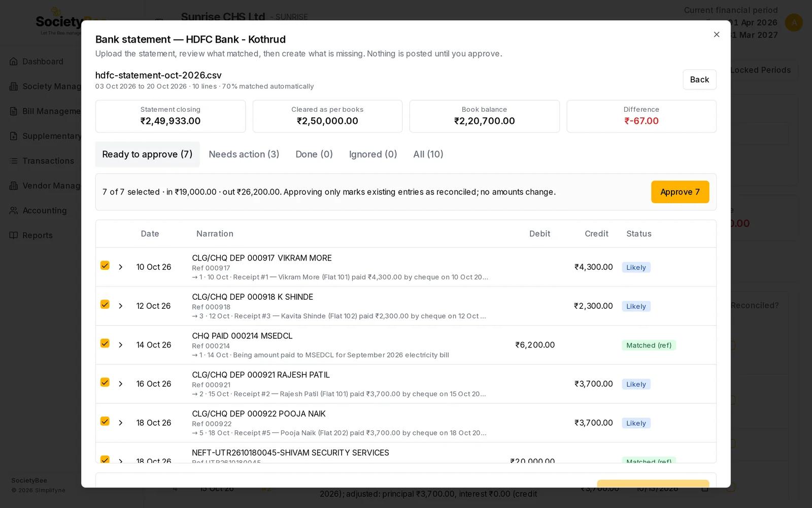
Task: Select Ready to approve (7) tab
Action: pyautogui.click(x=147, y=154)
